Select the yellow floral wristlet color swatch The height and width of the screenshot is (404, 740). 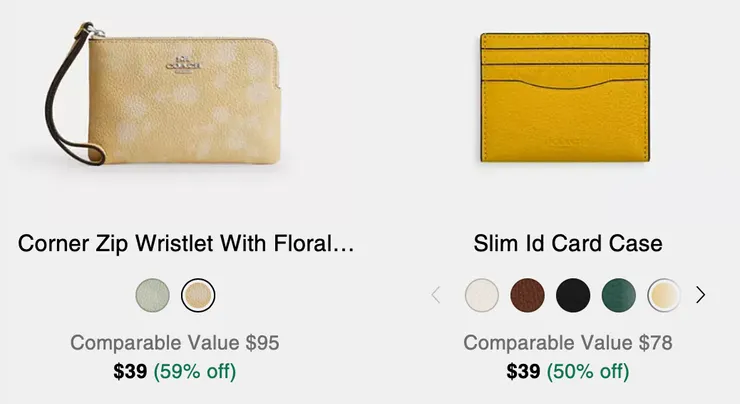198,295
